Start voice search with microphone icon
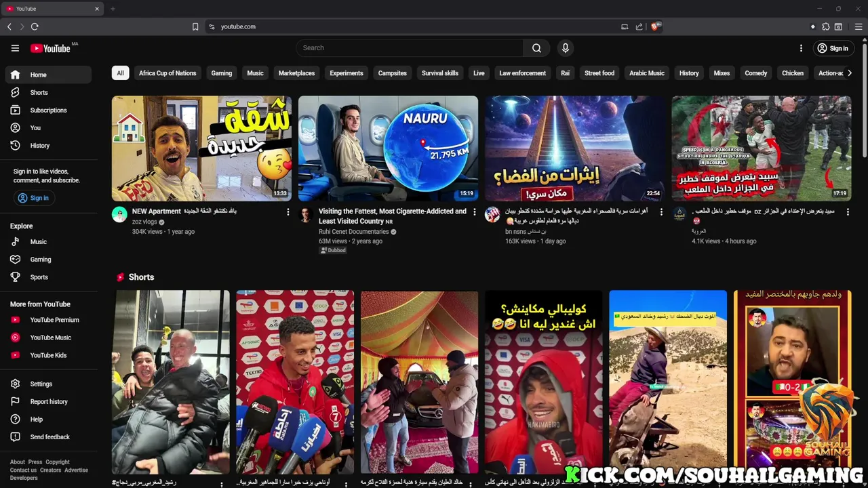 tap(565, 48)
